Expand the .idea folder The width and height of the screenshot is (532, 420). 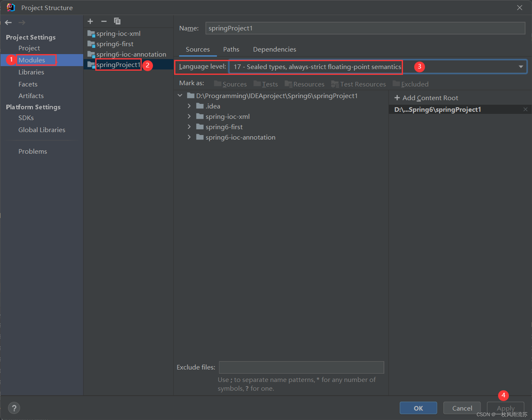point(189,106)
